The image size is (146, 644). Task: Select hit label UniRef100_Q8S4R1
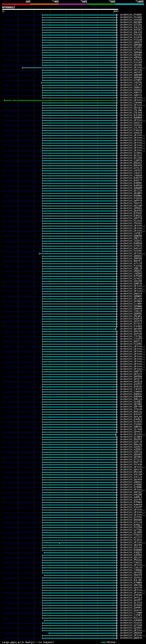(131, 55)
